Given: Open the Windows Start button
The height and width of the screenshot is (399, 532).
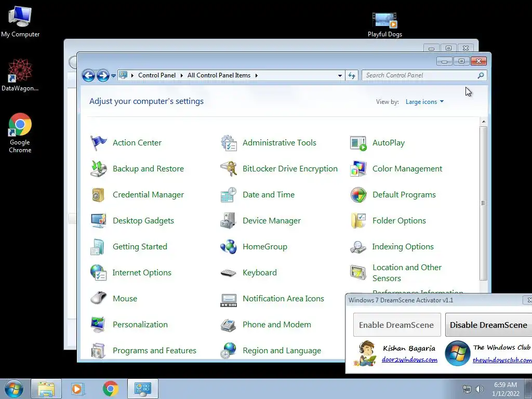Looking at the screenshot, I should [14, 389].
